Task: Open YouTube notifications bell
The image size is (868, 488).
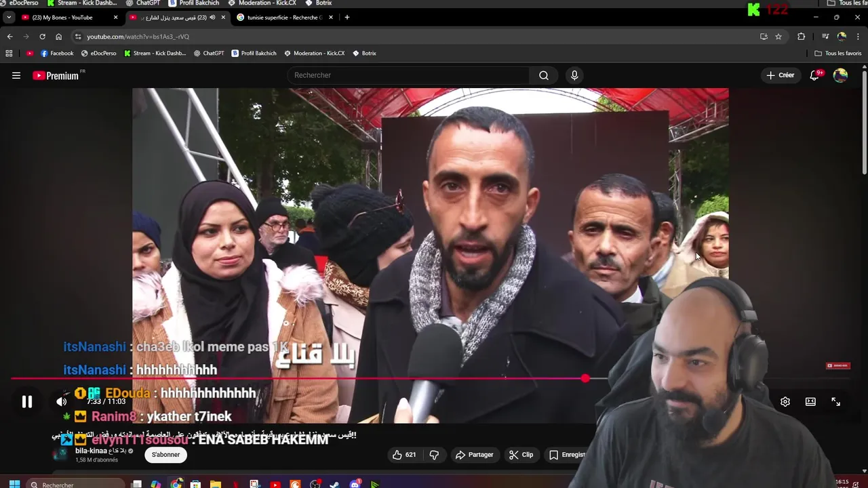Action: [814, 75]
